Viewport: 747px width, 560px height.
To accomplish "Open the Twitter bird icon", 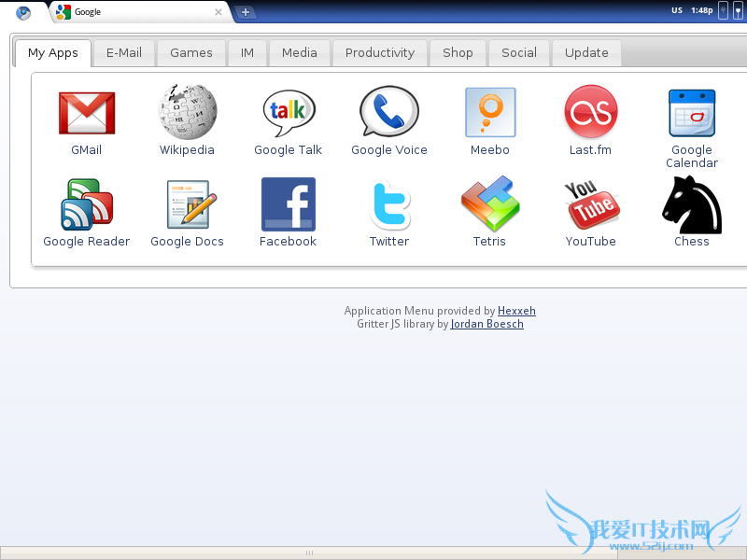I will click(389, 204).
